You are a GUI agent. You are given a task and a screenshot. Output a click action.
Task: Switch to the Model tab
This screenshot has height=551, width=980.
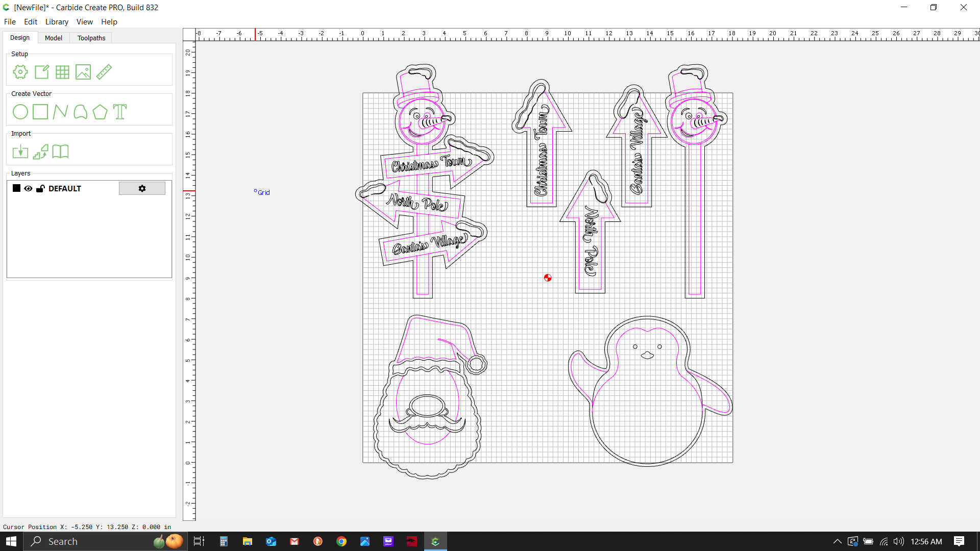[53, 38]
